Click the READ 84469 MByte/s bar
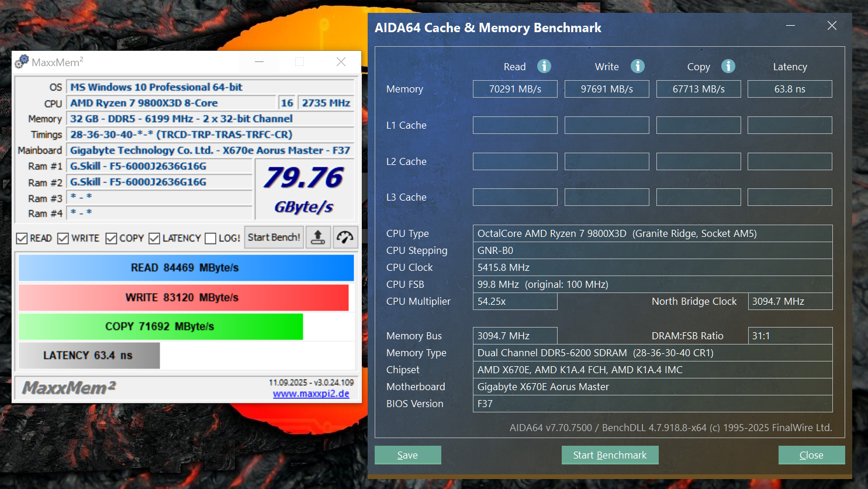868x489 pixels. [186, 268]
